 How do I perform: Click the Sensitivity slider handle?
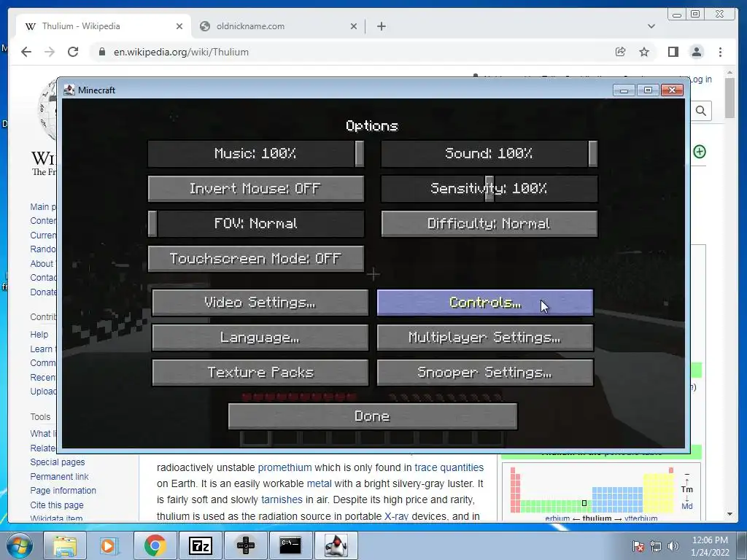pos(489,189)
